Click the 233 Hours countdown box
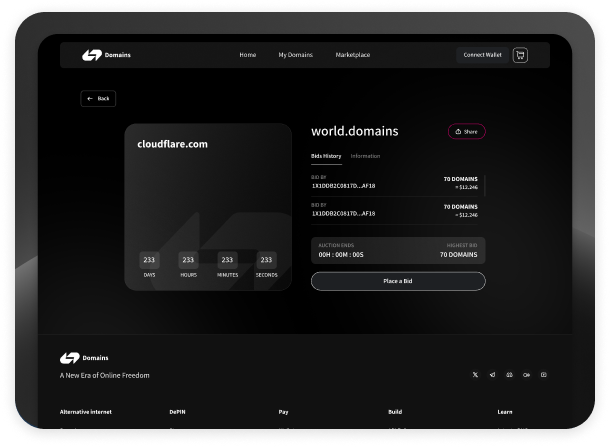This screenshot has width=610, height=447. click(x=188, y=260)
